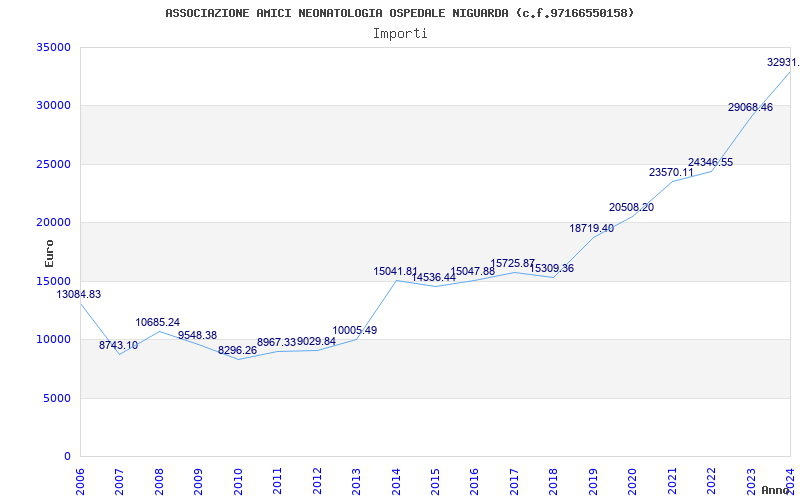Click the 10000 y-axis label

[53, 339]
